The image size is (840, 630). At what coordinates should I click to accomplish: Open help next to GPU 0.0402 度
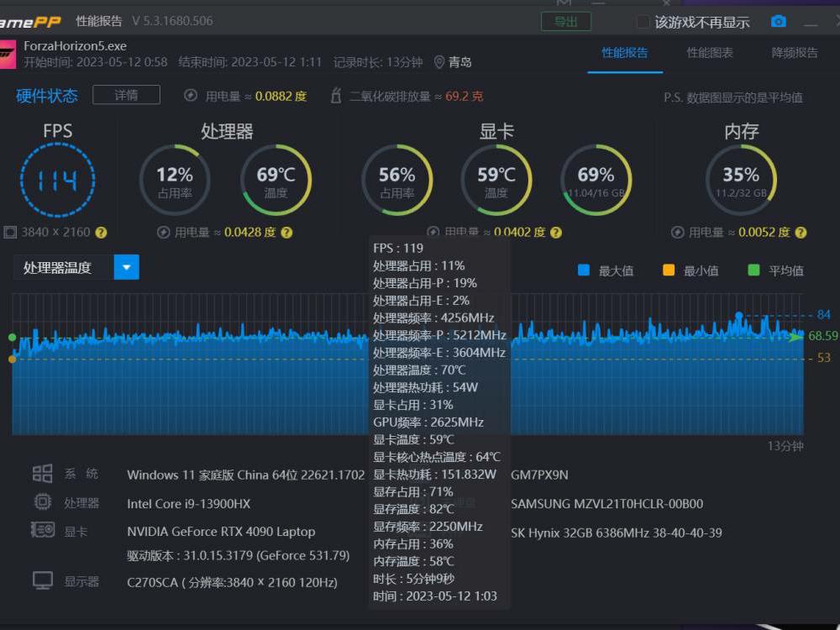[x=556, y=233]
